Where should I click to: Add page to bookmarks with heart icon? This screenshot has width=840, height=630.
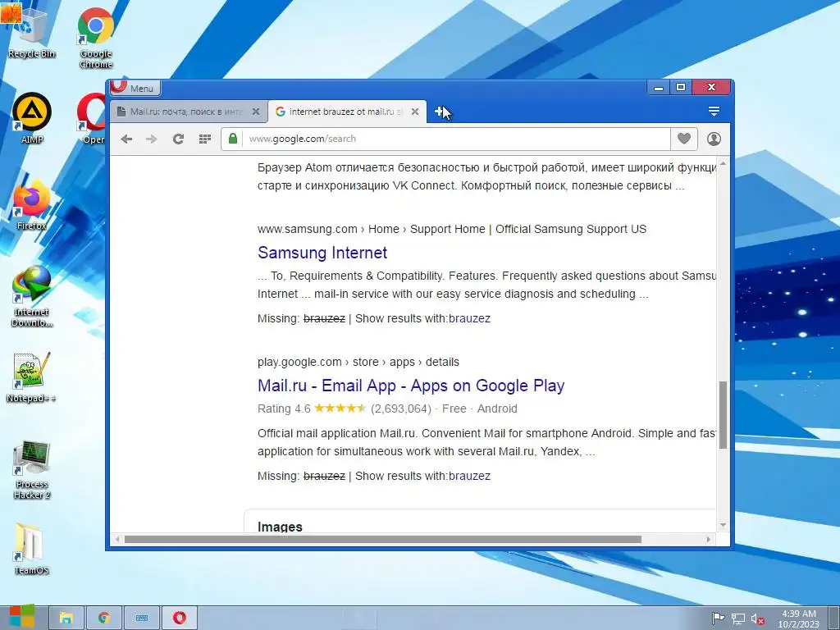683,139
